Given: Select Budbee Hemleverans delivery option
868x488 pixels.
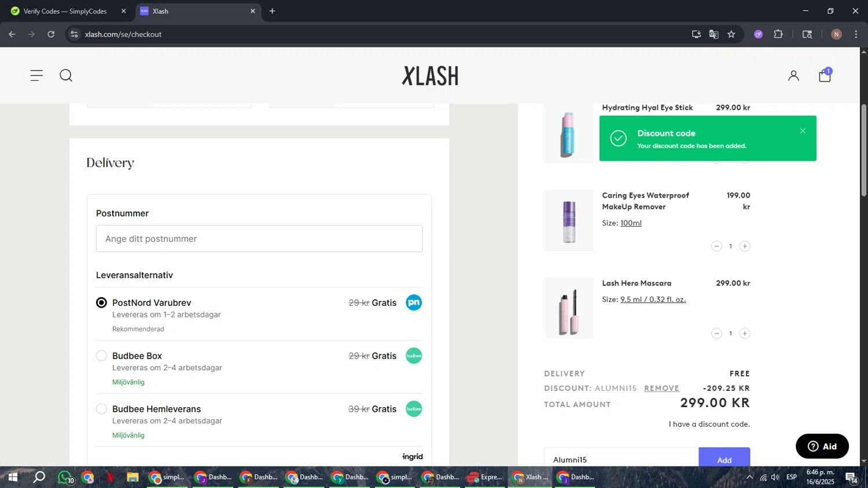Looking at the screenshot, I should (x=101, y=409).
